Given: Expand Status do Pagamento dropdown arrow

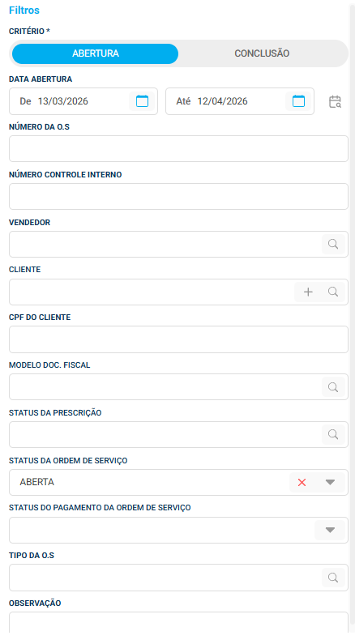Looking at the screenshot, I should 331,531.
